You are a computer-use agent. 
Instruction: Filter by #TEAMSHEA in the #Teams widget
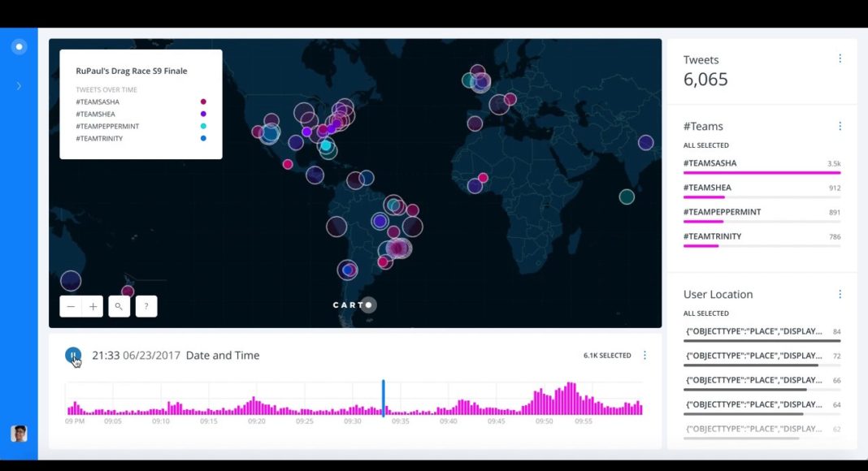click(x=762, y=190)
